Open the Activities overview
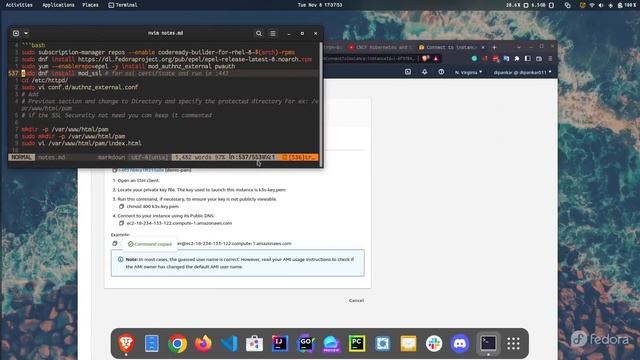Image resolution: width=640 pixels, height=360 pixels. click(x=19, y=5)
